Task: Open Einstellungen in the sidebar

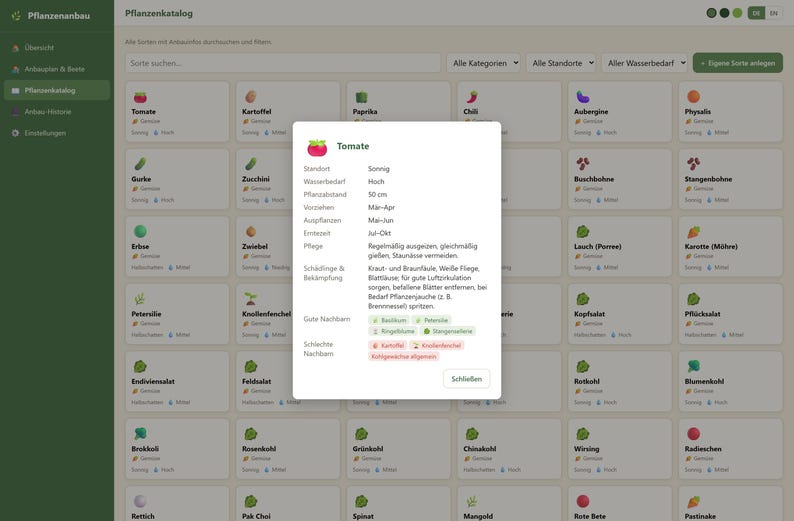Action: point(57,133)
